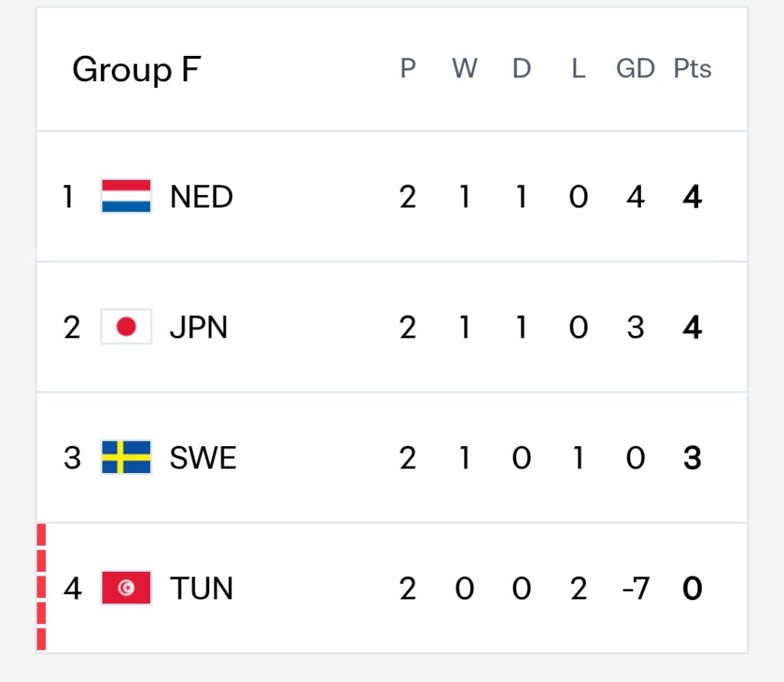Screen dimensions: 784x682
Task: Click the Sweden flag icon
Action: pyautogui.click(x=126, y=457)
